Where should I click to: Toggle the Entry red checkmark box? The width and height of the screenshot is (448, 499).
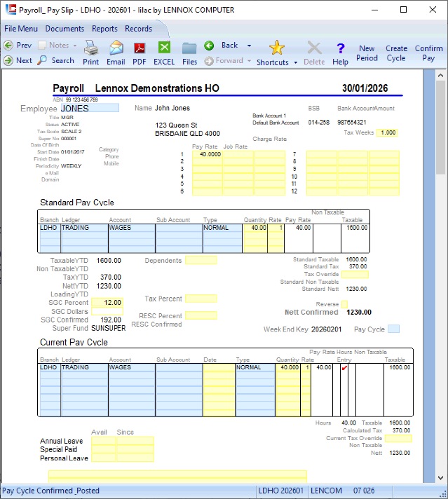click(x=344, y=367)
